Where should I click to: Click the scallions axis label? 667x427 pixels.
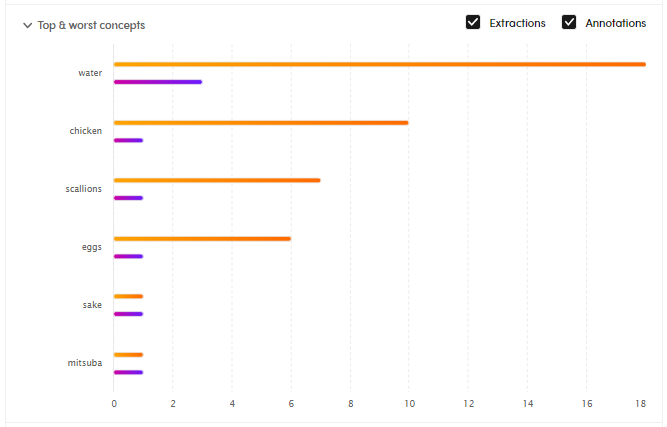83,189
